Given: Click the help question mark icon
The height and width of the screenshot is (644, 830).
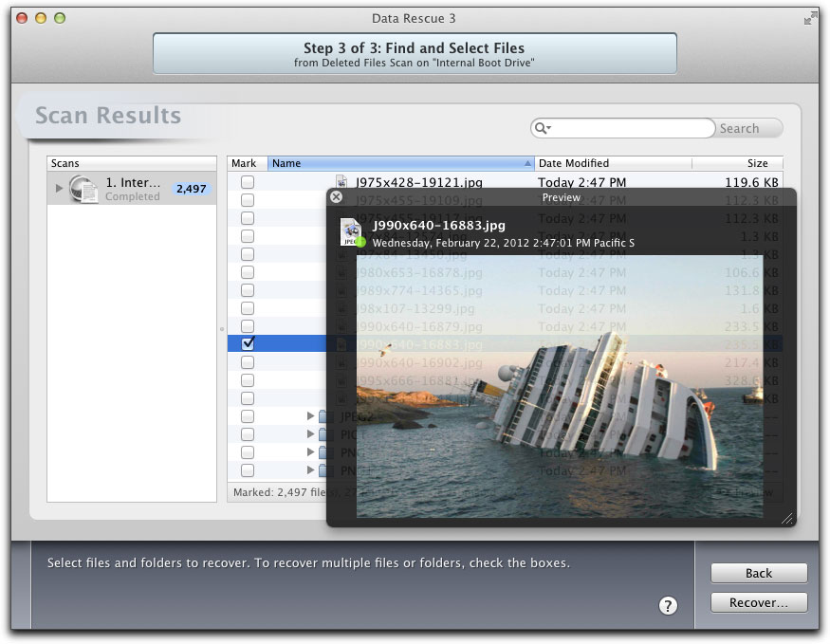Looking at the screenshot, I should [x=668, y=606].
